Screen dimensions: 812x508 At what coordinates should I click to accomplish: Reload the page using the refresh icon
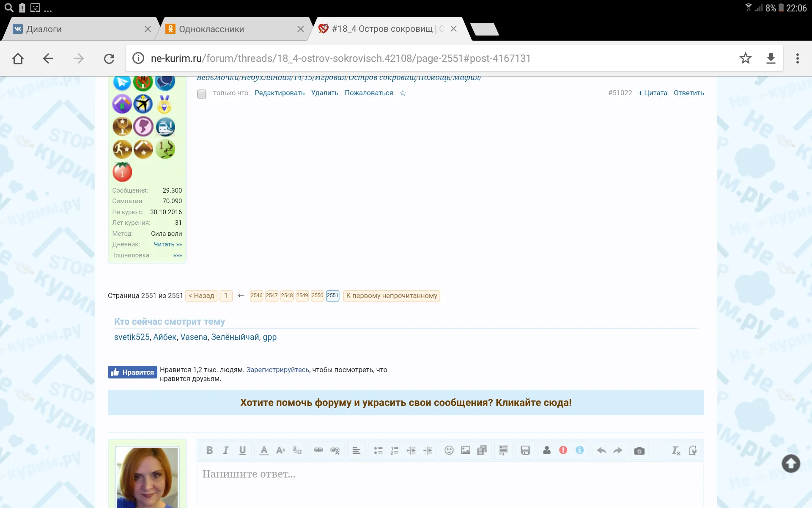pyautogui.click(x=109, y=58)
